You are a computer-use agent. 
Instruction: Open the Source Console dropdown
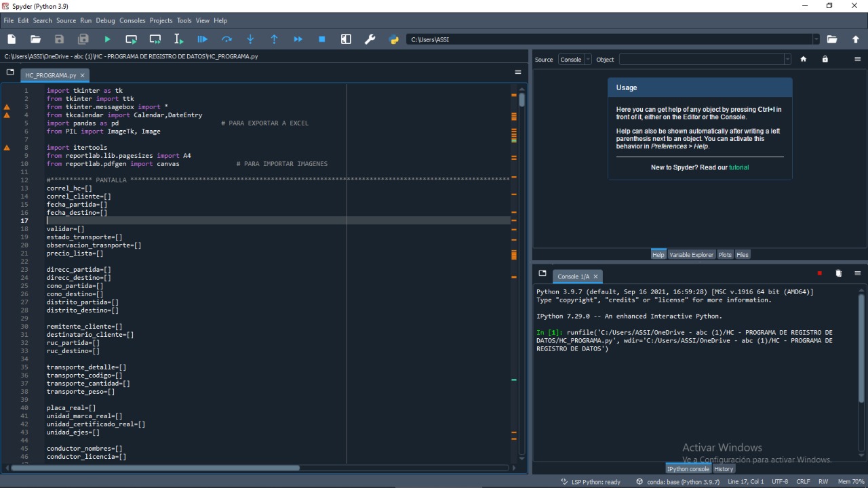(x=574, y=60)
